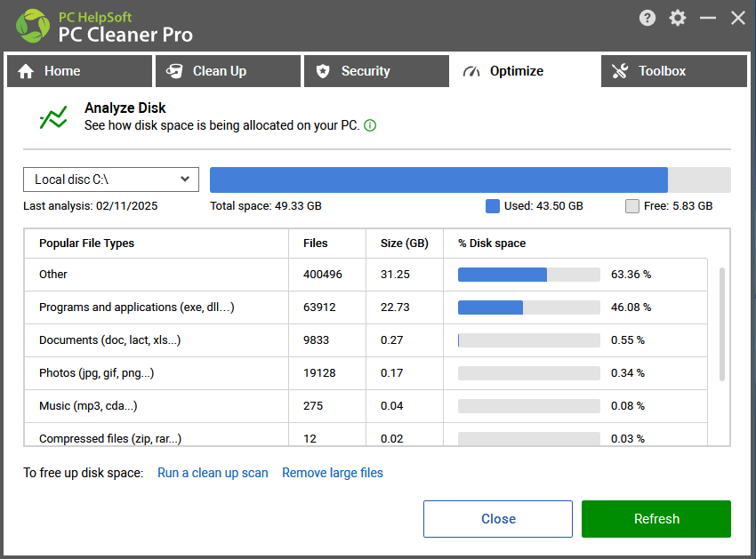Screen dimensions: 756x559
Task: Click the help question mark icon
Action: pyautogui.click(x=647, y=19)
